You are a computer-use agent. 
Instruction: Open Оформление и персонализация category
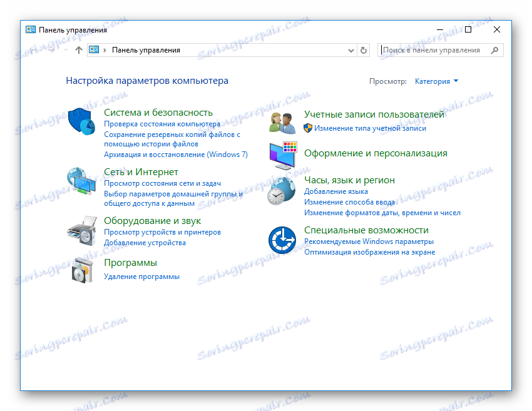click(x=376, y=153)
